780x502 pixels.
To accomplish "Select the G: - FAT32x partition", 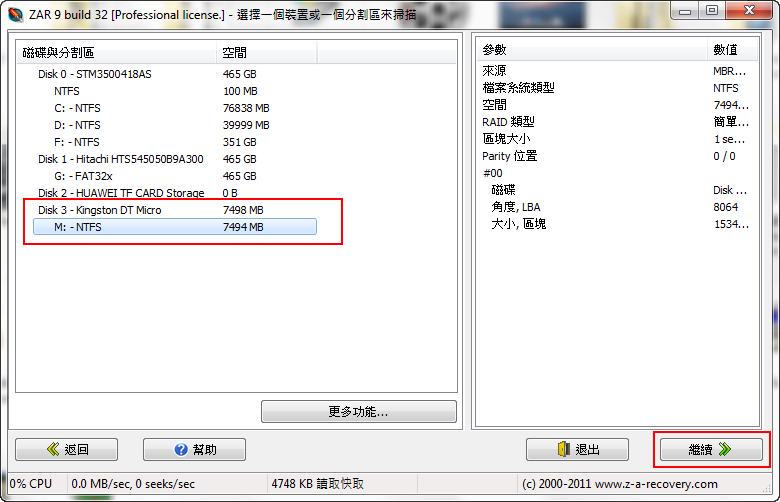I will click(x=83, y=176).
